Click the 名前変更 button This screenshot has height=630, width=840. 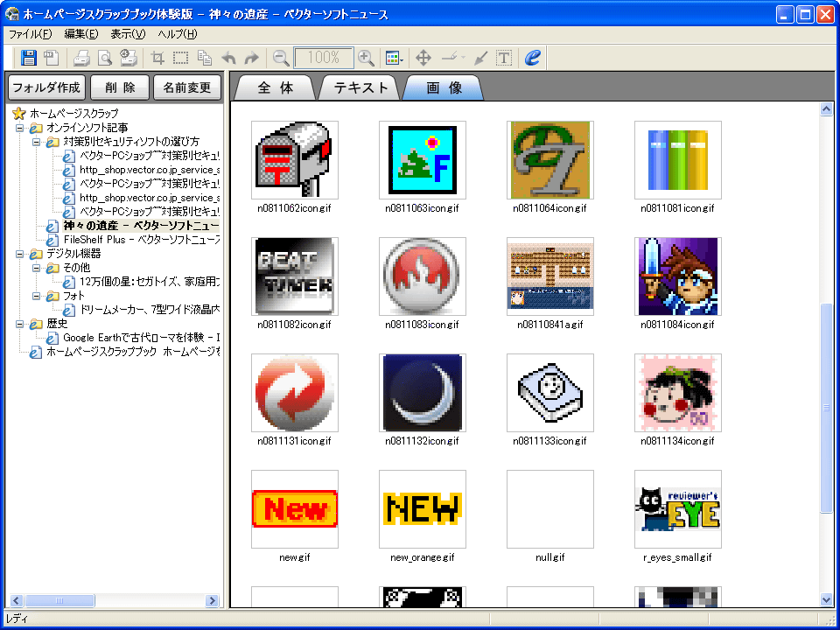point(187,87)
